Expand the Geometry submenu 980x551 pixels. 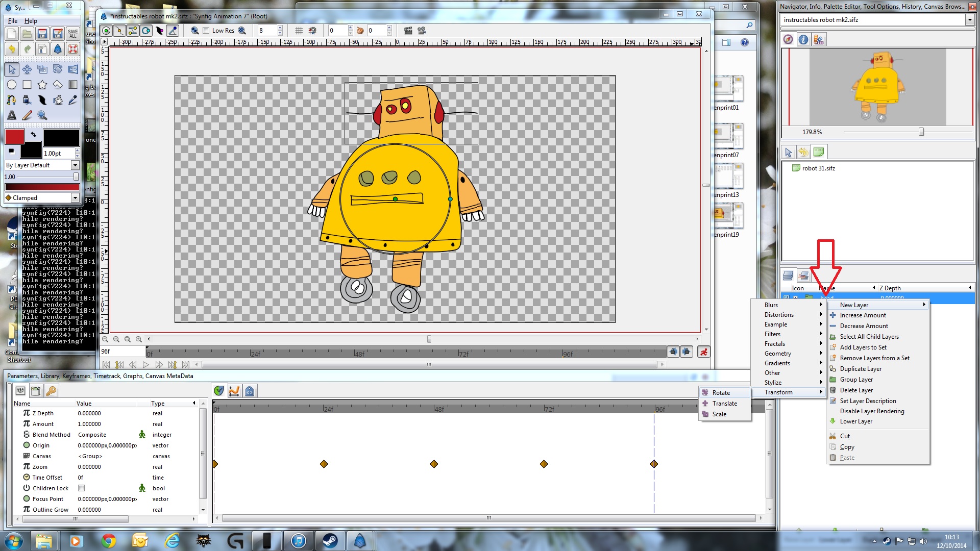coord(789,354)
